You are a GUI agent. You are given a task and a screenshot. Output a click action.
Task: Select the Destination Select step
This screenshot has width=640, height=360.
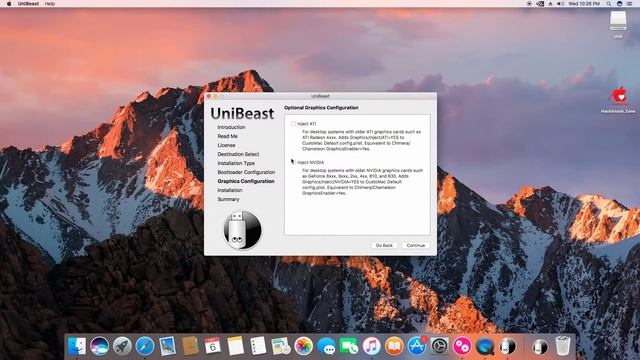(238, 154)
